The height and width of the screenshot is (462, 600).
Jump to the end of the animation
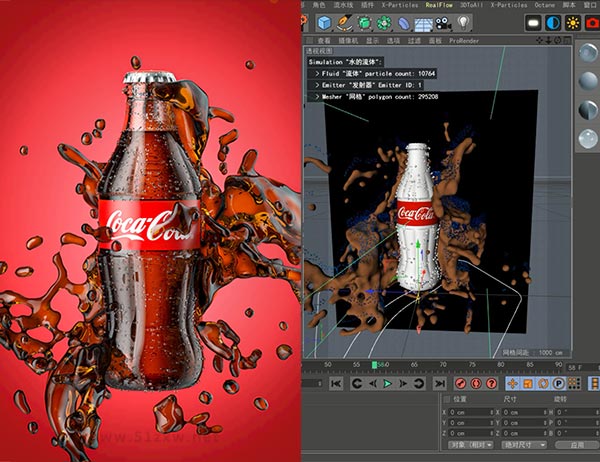coord(440,383)
